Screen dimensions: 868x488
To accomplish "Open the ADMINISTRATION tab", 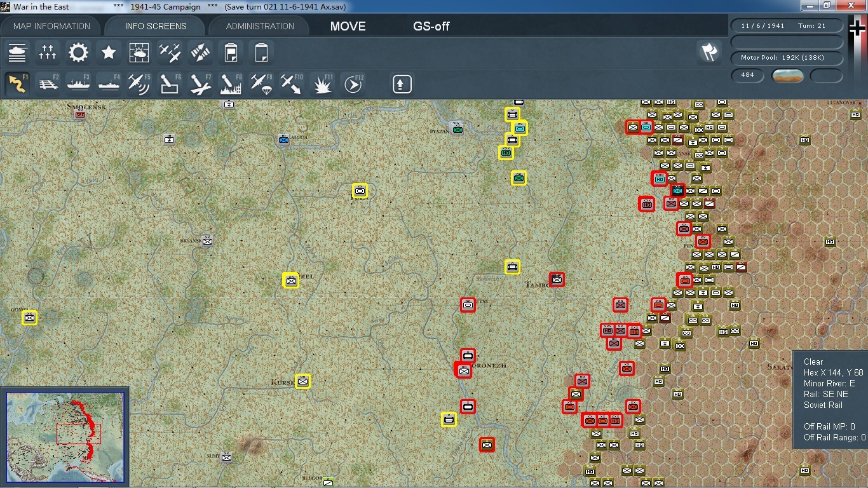I will click(x=260, y=26).
